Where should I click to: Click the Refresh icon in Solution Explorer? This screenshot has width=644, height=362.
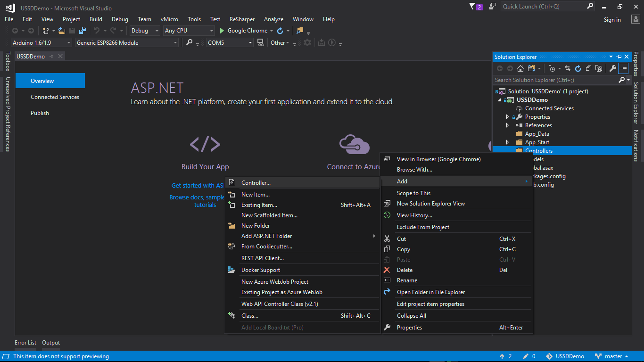coord(578,68)
